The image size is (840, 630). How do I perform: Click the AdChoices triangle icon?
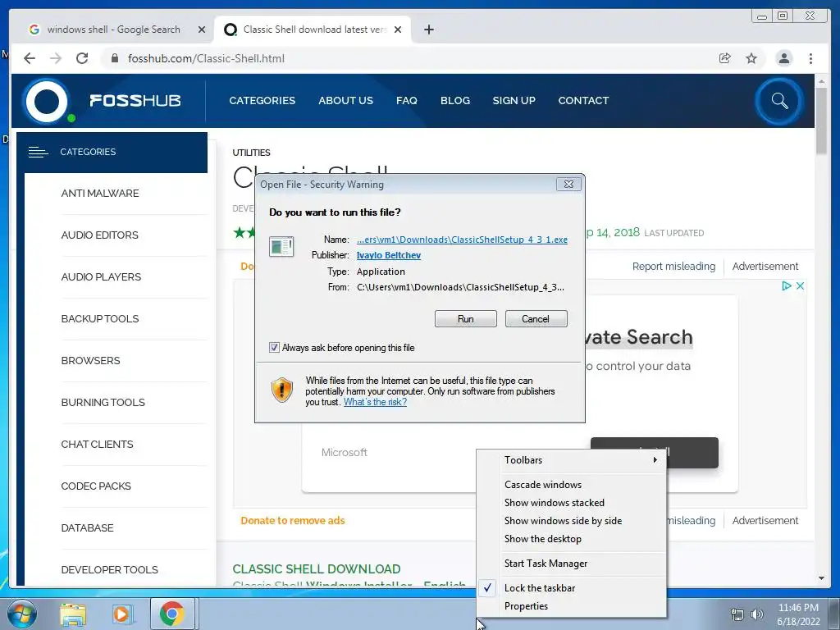787,286
